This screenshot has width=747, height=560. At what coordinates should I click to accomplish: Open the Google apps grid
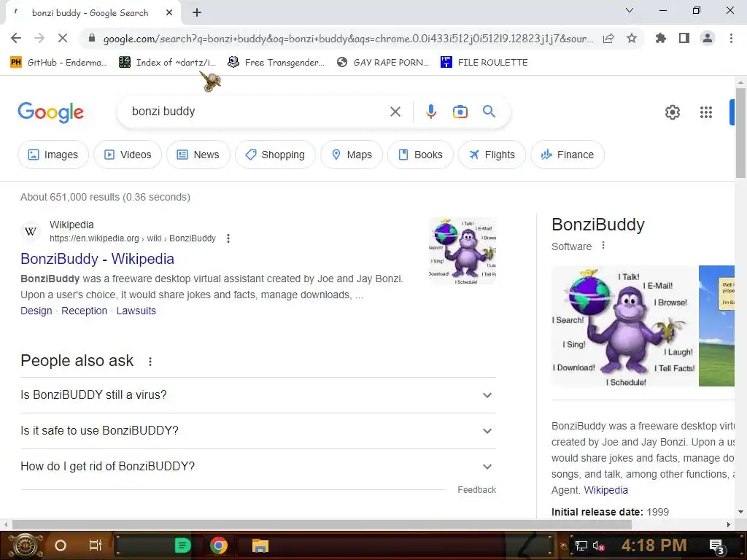click(x=706, y=112)
